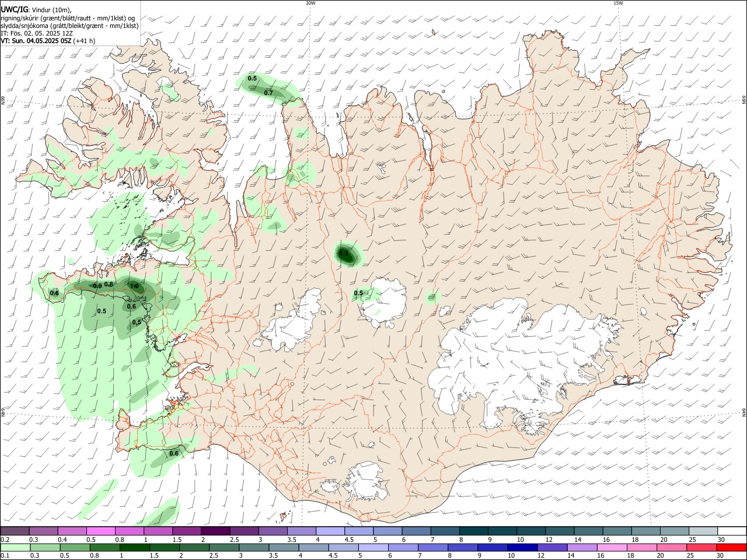Screen dimensions: 747x560
Task: Pick the dark teal snow swatch above 8
Action: click(x=474, y=531)
